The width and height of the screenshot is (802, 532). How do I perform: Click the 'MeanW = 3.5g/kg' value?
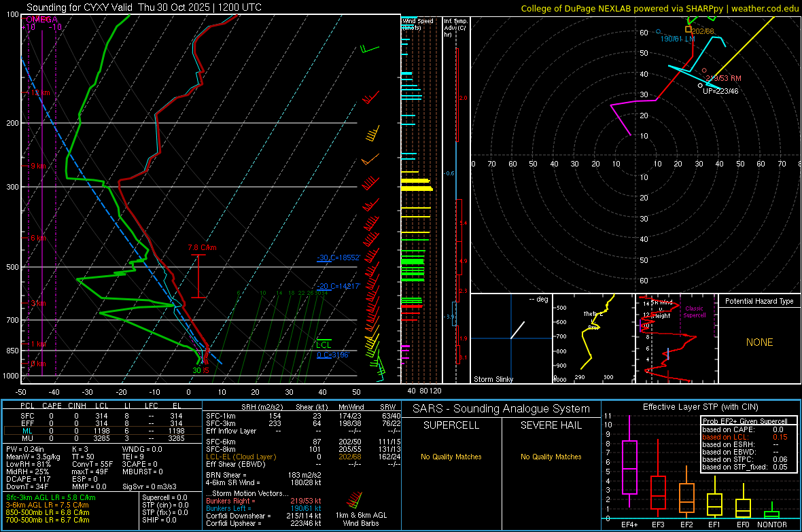click(x=33, y=457)
